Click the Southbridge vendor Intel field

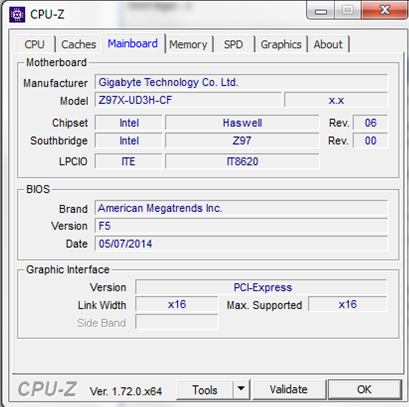tap(129, 141)
